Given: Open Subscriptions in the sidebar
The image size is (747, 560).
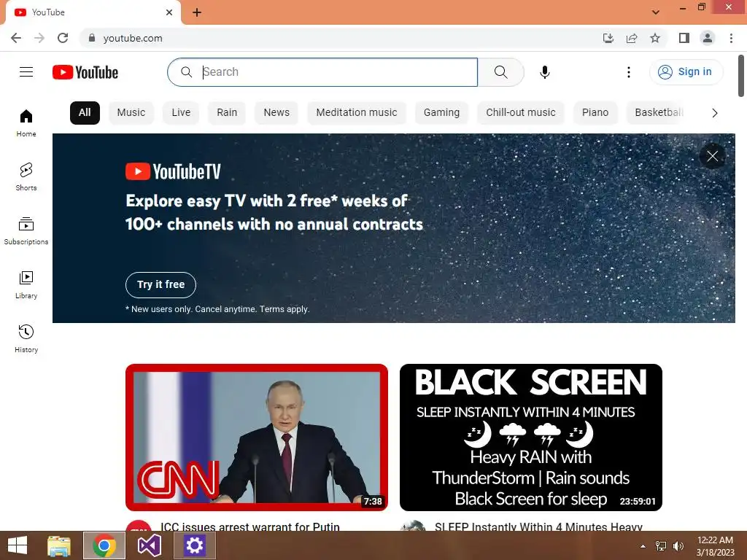Looking at the screenshot, I should [26, 231].
